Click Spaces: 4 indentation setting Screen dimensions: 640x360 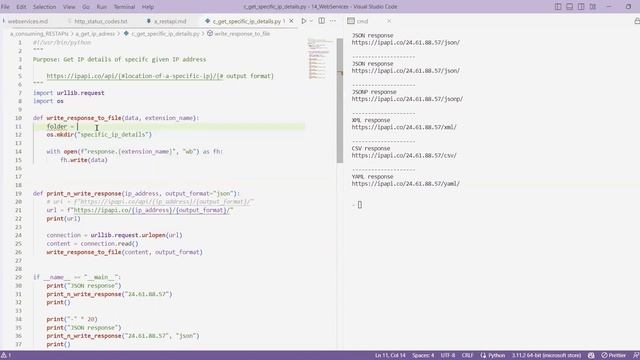(423, 356)
